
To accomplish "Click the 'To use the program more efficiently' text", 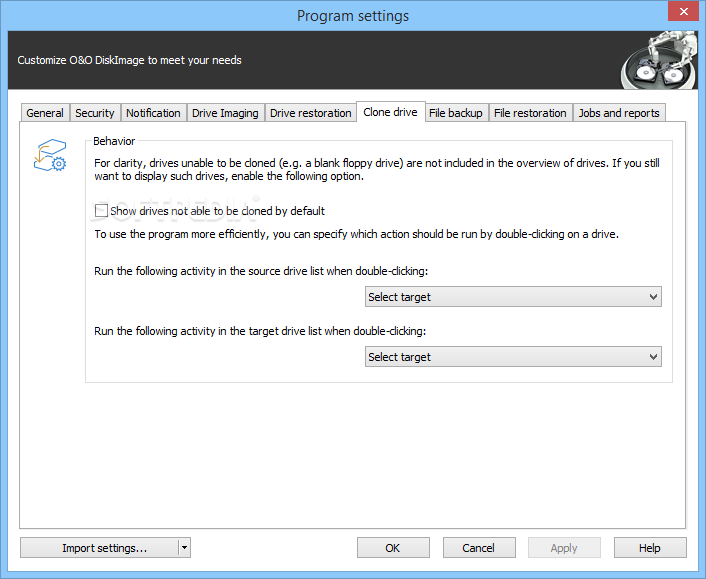I will 356,234.
